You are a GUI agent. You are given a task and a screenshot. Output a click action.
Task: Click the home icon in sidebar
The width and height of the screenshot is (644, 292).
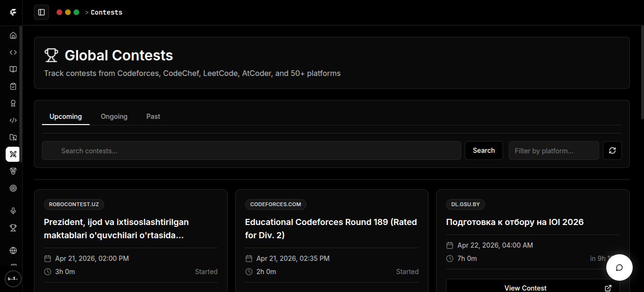click(13, 35)
